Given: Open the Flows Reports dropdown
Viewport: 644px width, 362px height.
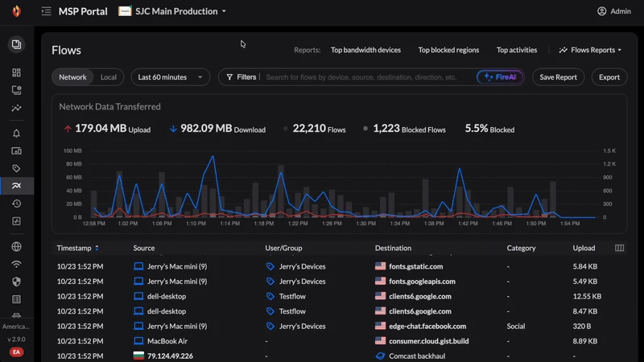Looking at the screenshot, I should (590, 50).
